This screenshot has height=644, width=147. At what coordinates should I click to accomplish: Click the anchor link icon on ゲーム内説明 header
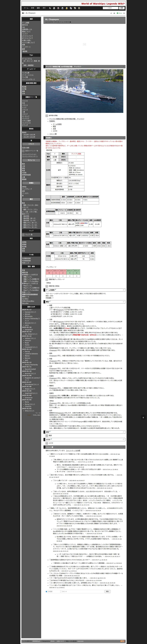tap(124, 290)
